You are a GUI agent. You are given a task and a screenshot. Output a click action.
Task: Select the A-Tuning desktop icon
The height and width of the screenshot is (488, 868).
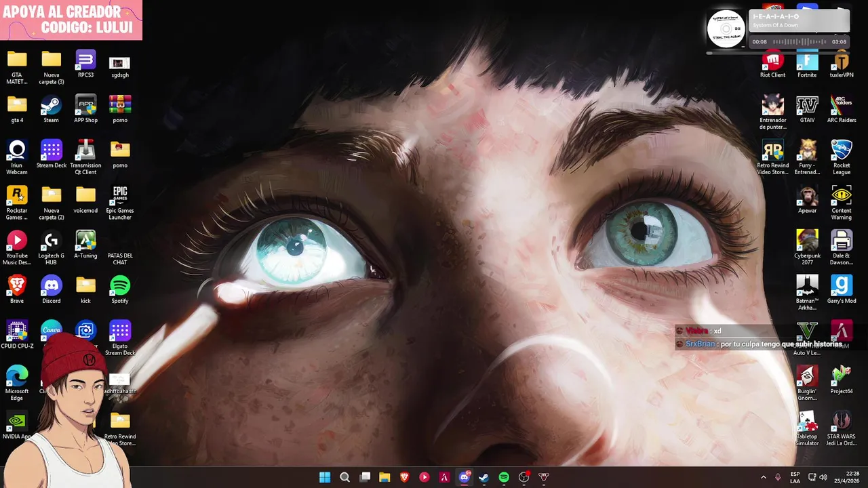click(x=85, y=245)
